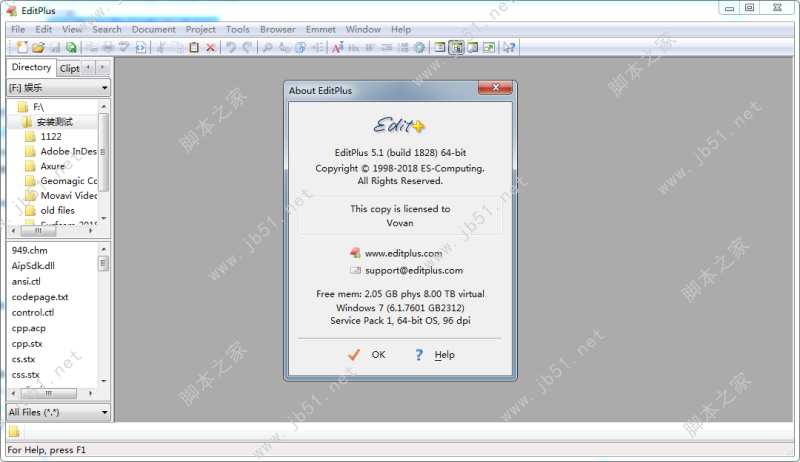800x462 pixels.
Task: Click the Cut scissors icon
Action: tap(161, 47)
